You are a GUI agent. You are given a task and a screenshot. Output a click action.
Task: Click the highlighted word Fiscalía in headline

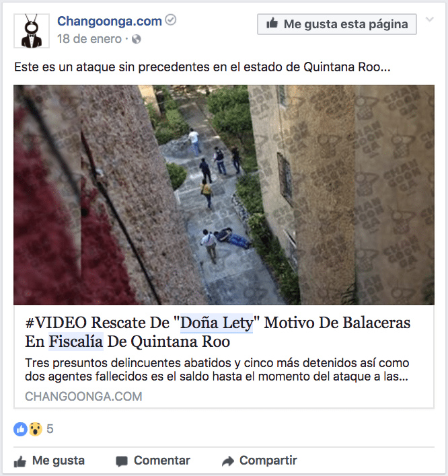tap(76, 342)
